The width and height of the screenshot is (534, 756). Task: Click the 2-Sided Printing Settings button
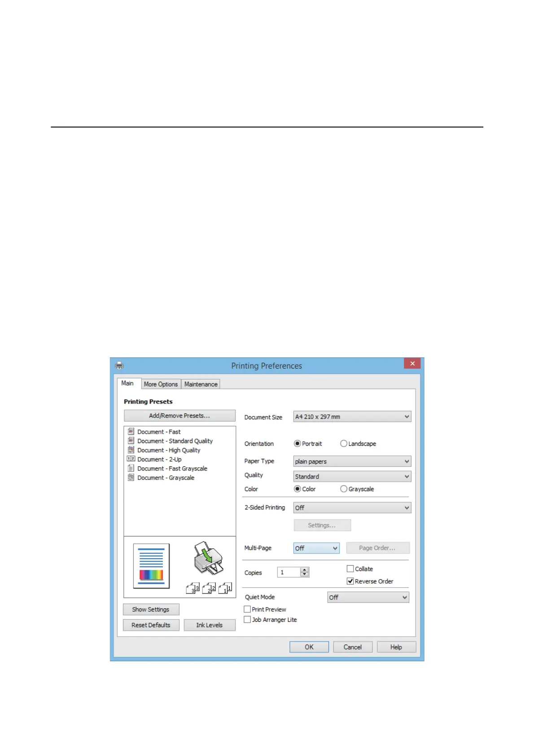pyautogui.click(x=322, y=525)
